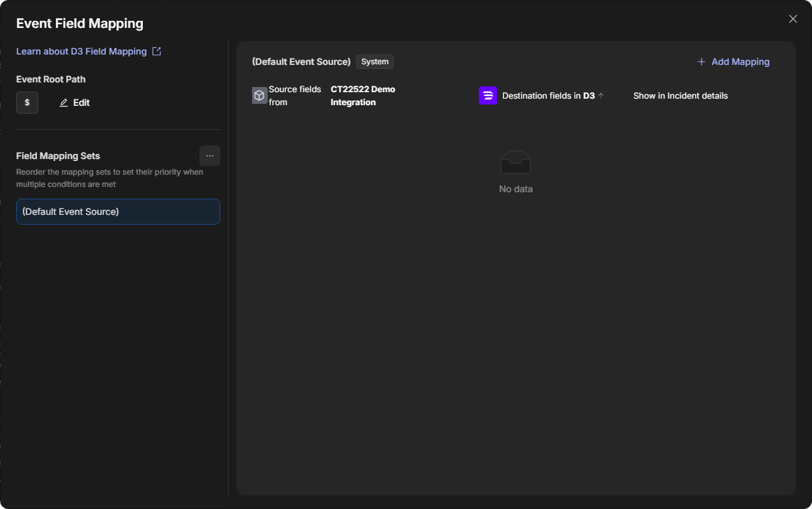This screenshot has height=509, width=812.
Task: Sort by Destination fields in D3 arrow
Action: click(601, 95)
